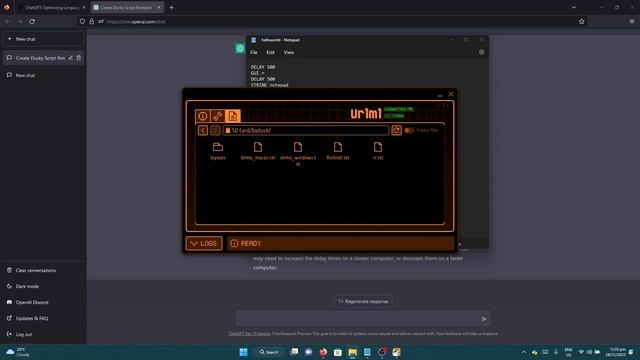Click the STRING notepad line in Notepad
Viewport: 640px width, 360px height.
(x=269, y=85)
